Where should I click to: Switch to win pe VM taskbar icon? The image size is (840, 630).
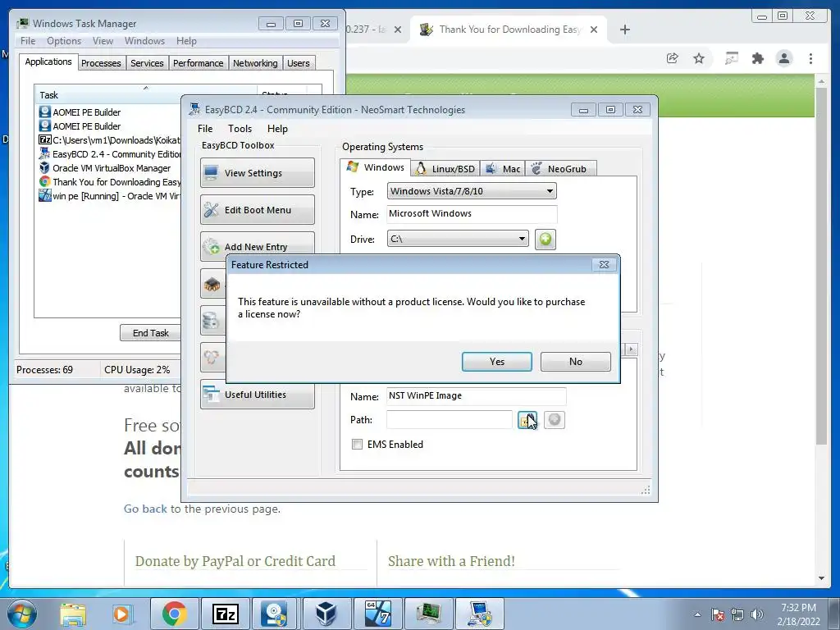point(377,614)
